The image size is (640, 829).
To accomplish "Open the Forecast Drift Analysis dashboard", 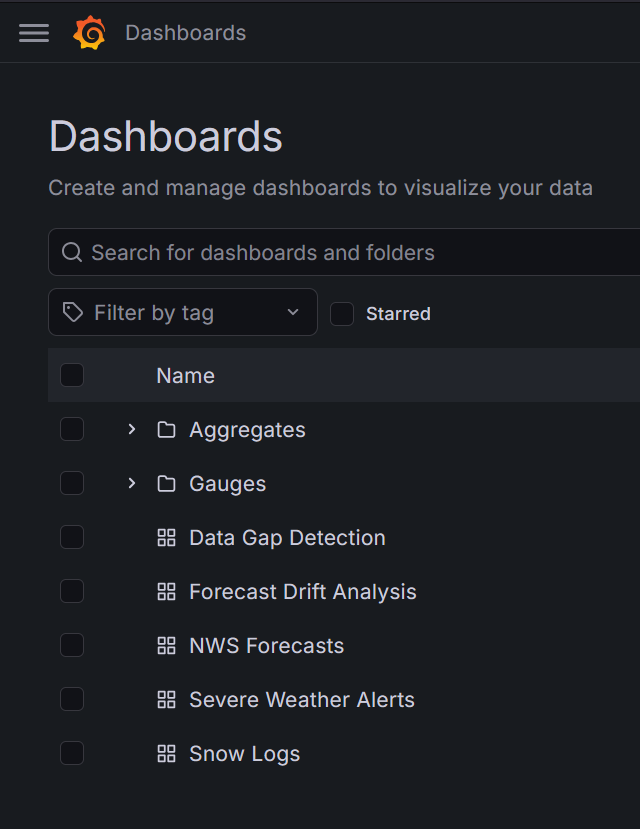I will coord(303,591).
